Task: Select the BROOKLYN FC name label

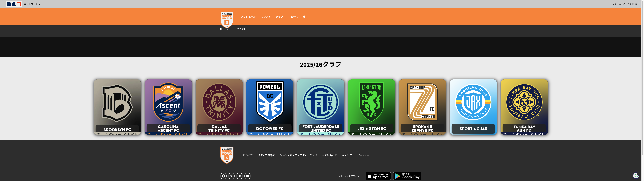Action: click(117, 130)
